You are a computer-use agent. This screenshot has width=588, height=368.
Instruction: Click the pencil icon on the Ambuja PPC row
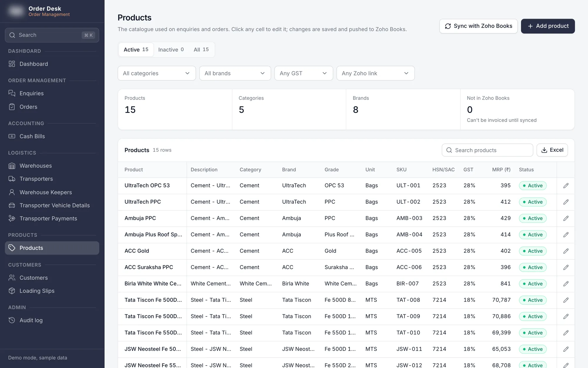coord(566,218)
